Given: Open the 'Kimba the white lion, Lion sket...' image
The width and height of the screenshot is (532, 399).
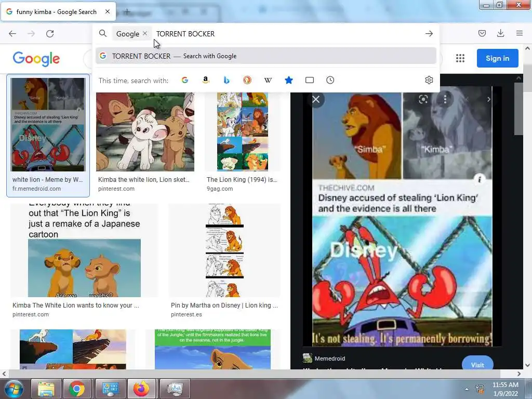Looking at the screenshot, I should (145, 131).
